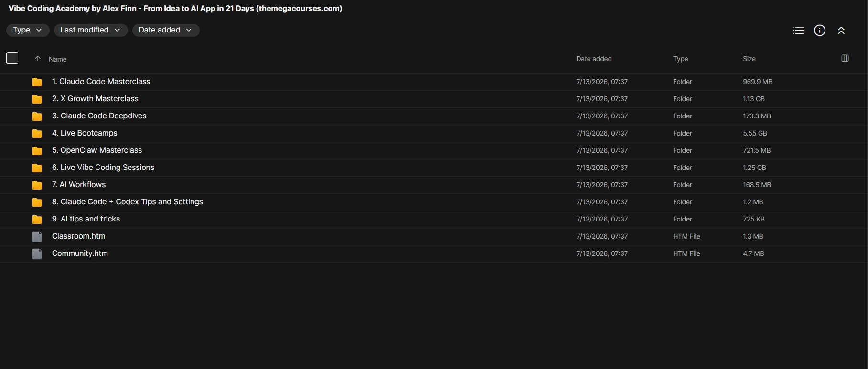Click the 969.9 MB size value

point(758,82)
